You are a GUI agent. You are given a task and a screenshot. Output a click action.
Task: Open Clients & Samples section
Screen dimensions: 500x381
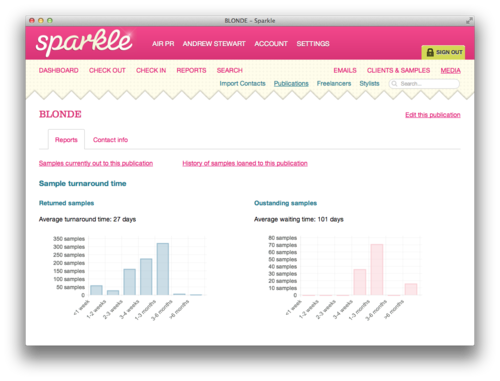tap(398, 70)
